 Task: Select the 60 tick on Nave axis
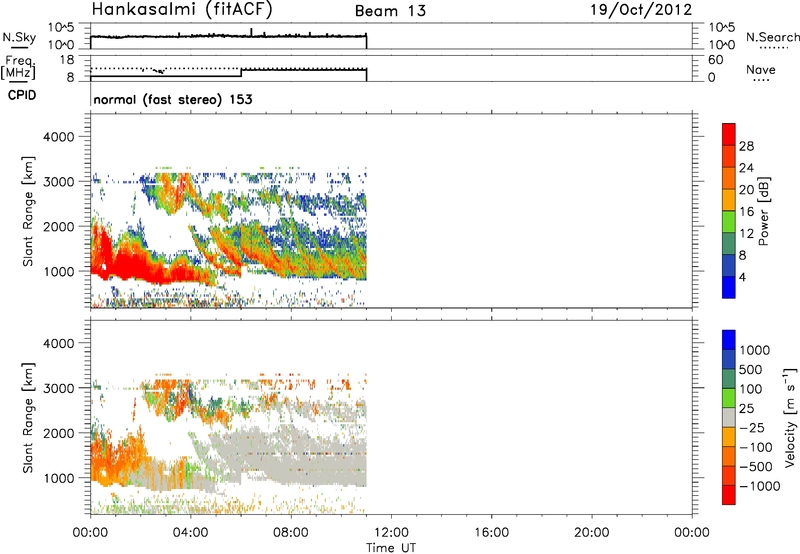pyautogui.click(x=715, y=60)
